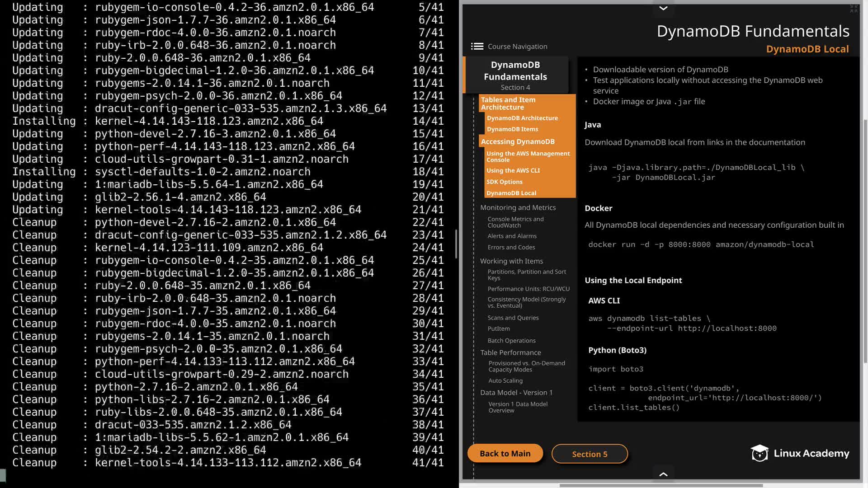The width and height of the screenshot is (868, 488).
Task: Select the DynamoDB Items lesson
Action: click(x=512, y=129)
